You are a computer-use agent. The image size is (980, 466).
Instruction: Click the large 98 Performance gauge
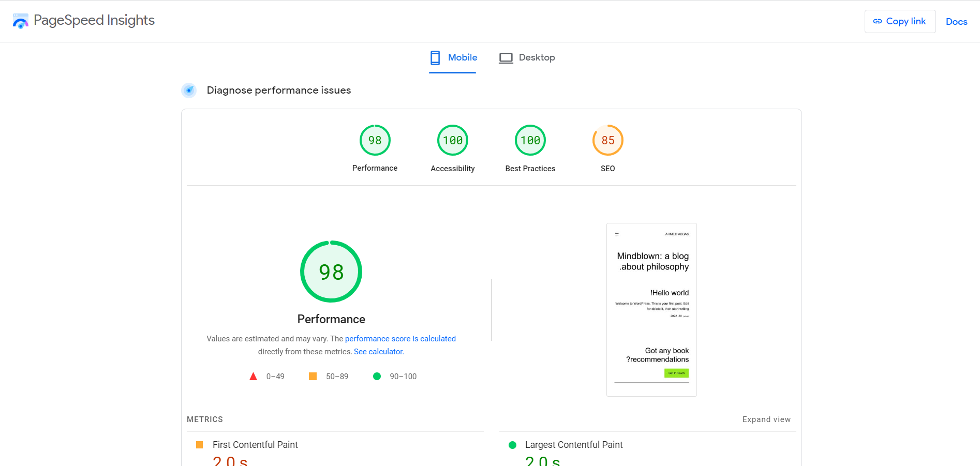pyautogui.click(x=331, y=272)
